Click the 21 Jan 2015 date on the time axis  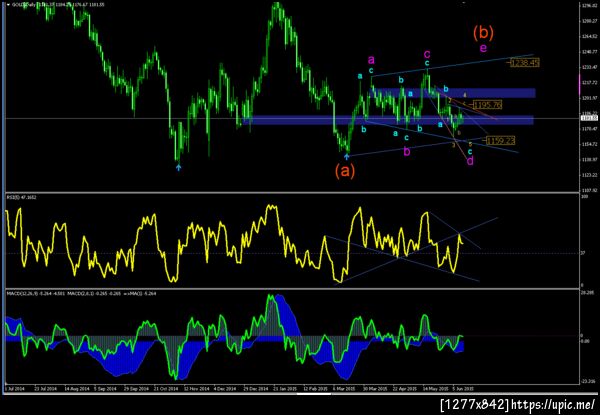(285, 388)
